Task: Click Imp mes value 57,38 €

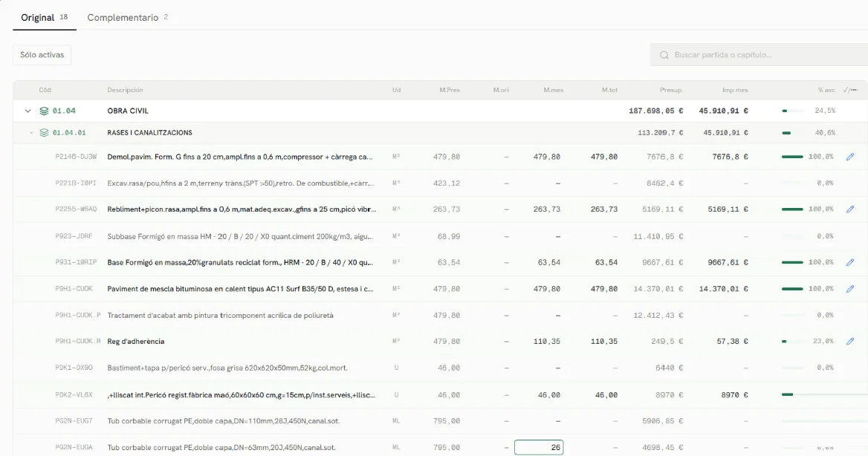Action: [x=733, y=342]
